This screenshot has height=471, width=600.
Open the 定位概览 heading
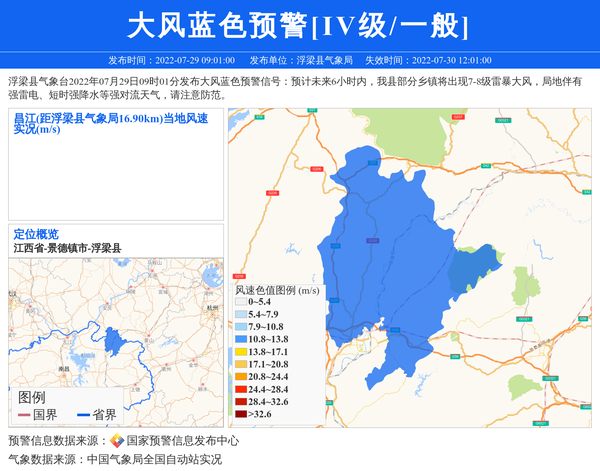[x=36, y=234]
